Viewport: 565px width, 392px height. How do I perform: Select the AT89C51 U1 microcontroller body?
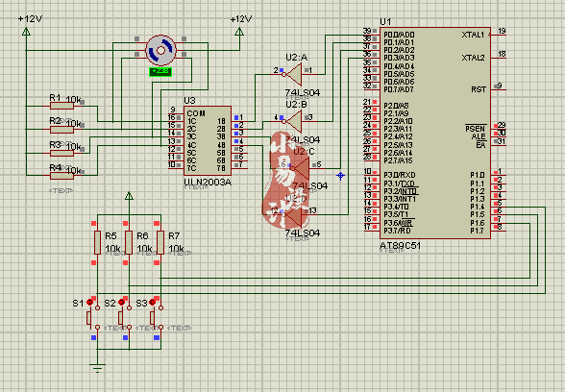point(435,133)
